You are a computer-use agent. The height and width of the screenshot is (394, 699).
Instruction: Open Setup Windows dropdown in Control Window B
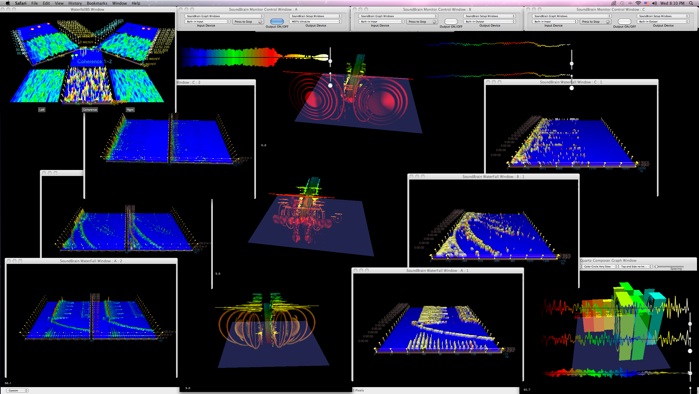tap(489, 16)
